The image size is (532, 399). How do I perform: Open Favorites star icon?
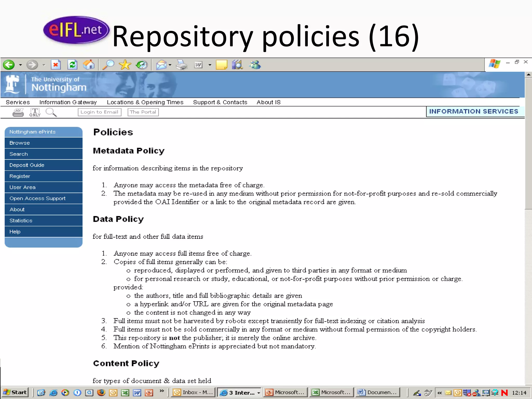click(x=125, y=65)
